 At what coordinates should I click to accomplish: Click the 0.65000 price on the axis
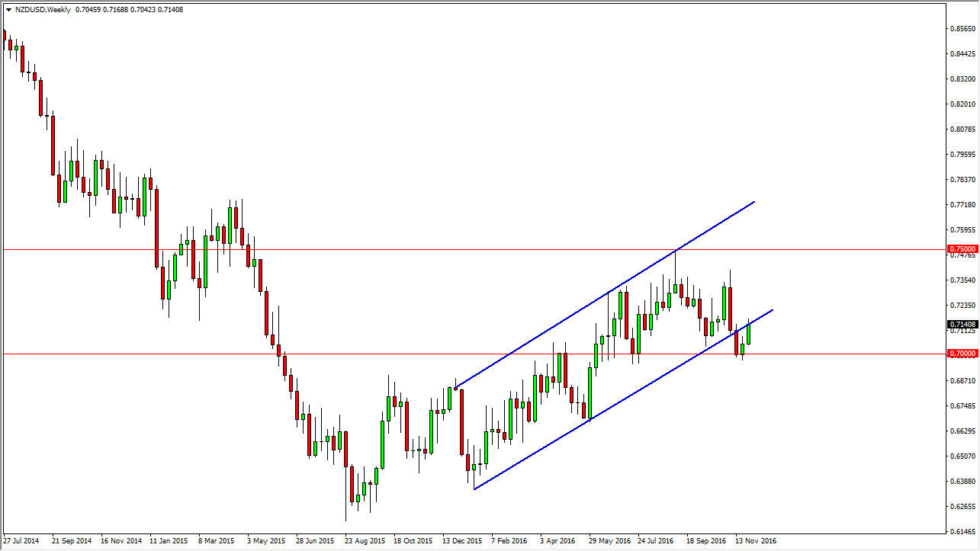click(x=962, y=456)
